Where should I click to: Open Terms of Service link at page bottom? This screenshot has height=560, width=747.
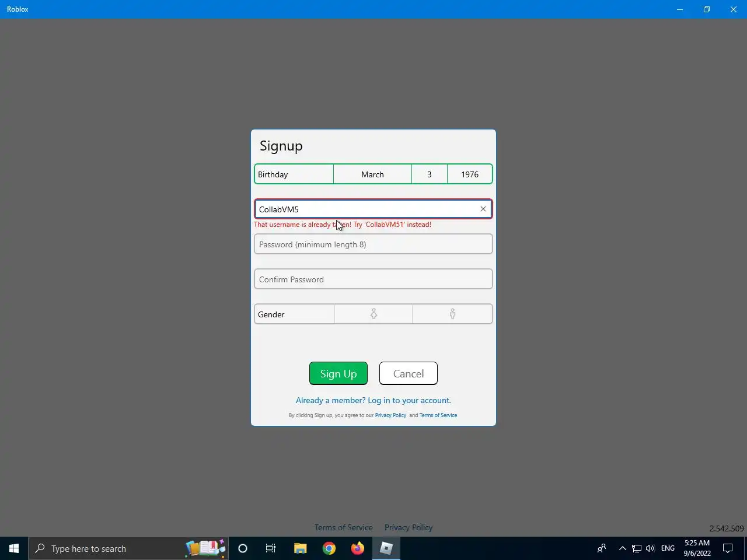pyautogui.click(x=344, y=527)
